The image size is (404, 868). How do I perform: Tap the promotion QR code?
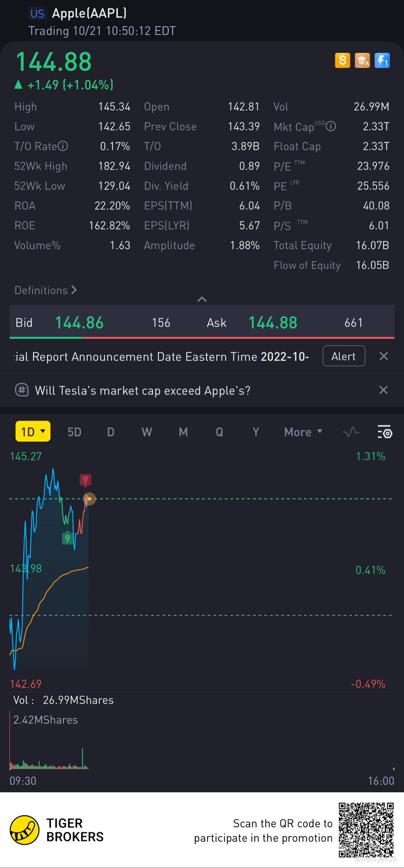[x=366, y=830]
